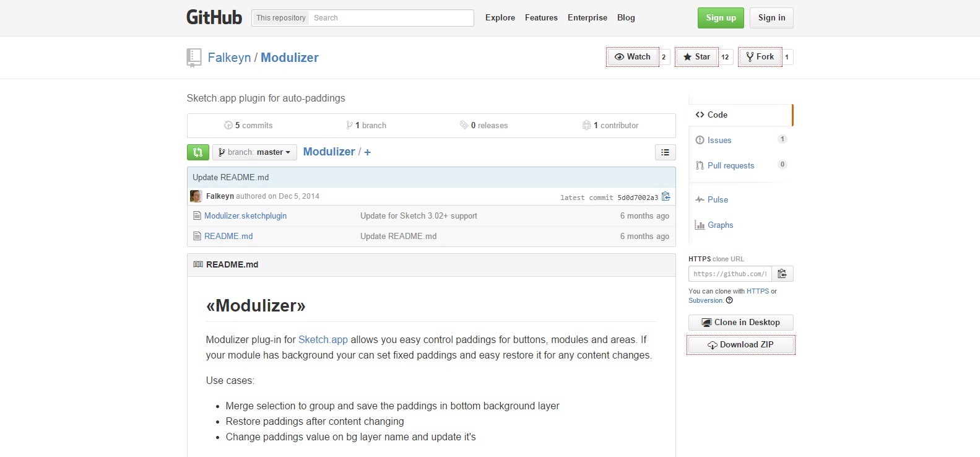This screenshot has height=457, width=980.
Task: Copy the commit SHA with the clipboard icon
Action: (x=666, y=197)
